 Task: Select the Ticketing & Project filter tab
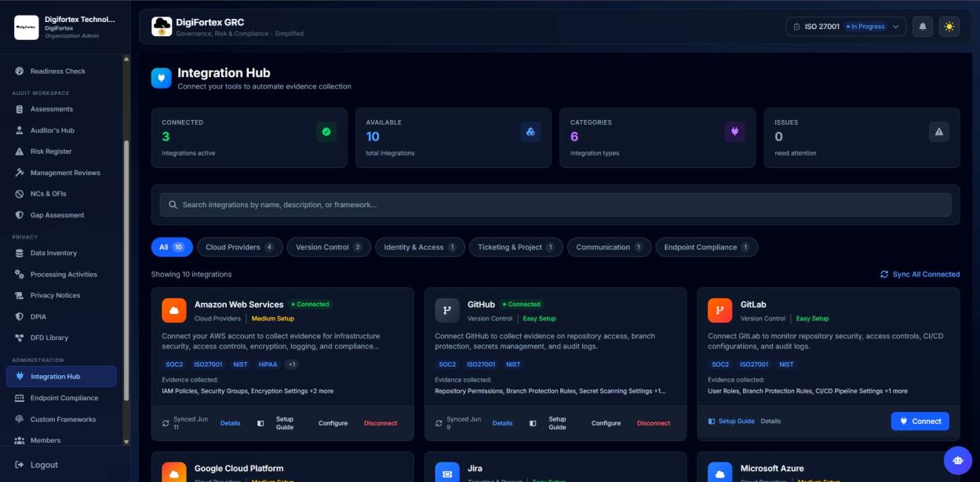pos(516,247)
